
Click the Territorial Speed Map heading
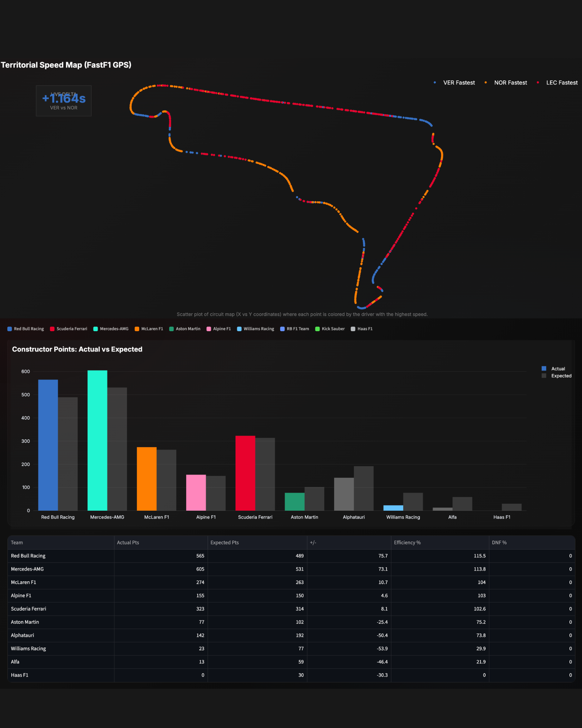pos(66,65)
